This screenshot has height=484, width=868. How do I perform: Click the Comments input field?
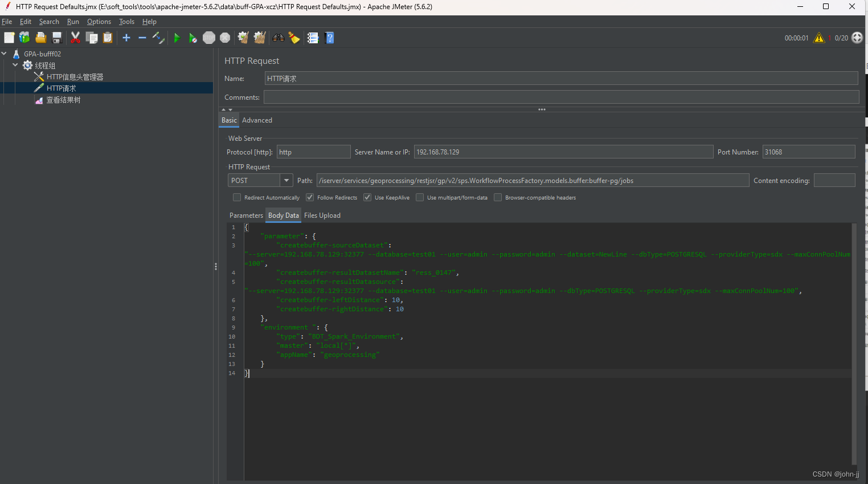pyautogui.click(x=561, y=97)
